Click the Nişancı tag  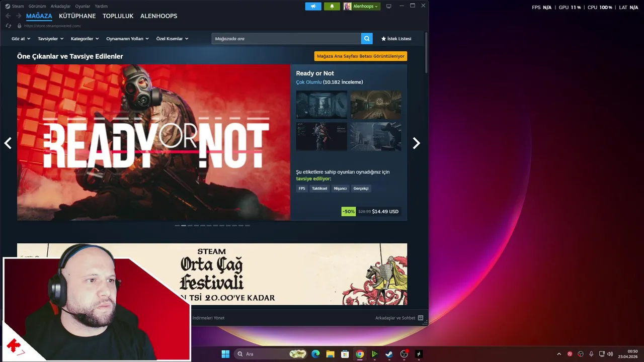tap(340, 189)
